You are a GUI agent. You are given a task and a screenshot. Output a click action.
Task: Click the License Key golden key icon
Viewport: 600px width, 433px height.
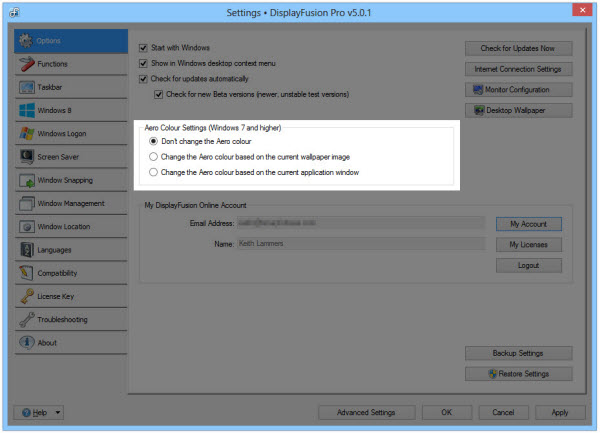[x=27, y=296]
